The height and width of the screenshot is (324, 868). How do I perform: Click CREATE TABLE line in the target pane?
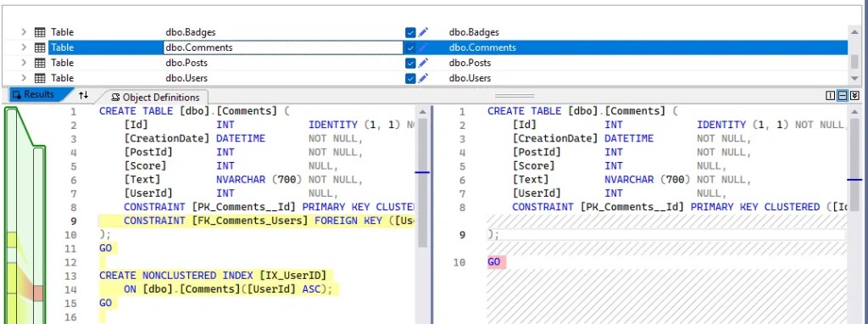582,111
